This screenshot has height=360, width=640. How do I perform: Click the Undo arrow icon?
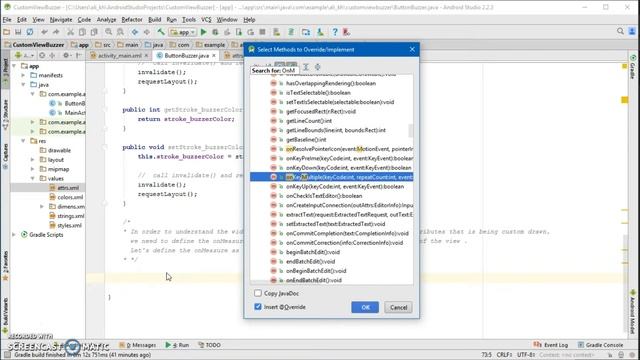tap(44, 32)
